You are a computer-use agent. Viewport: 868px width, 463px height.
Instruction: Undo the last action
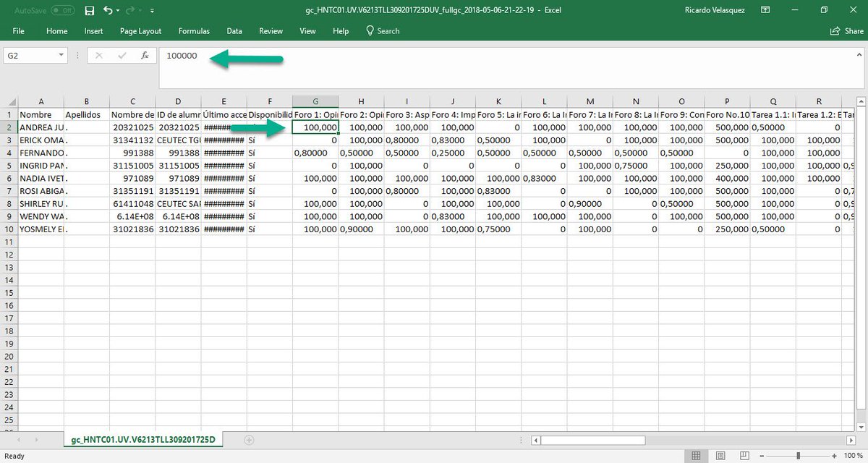point(108,11)
